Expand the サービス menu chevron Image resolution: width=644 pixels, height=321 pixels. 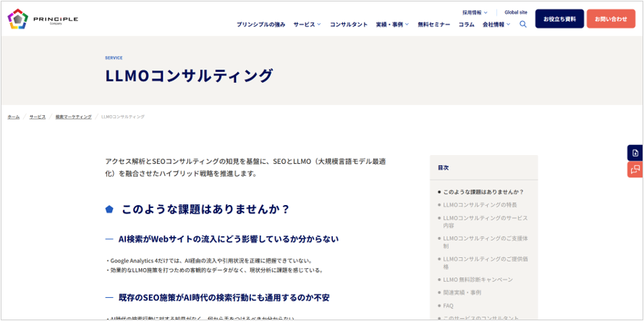319,25
